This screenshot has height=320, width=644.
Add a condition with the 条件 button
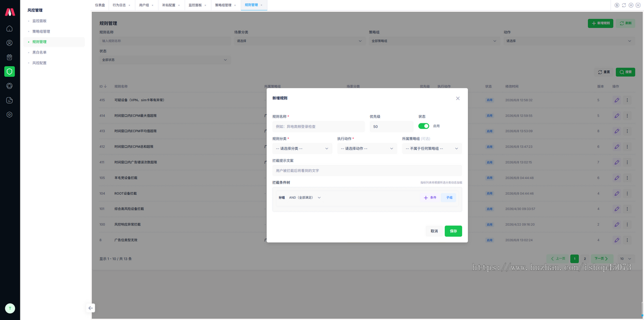point(430,198)
